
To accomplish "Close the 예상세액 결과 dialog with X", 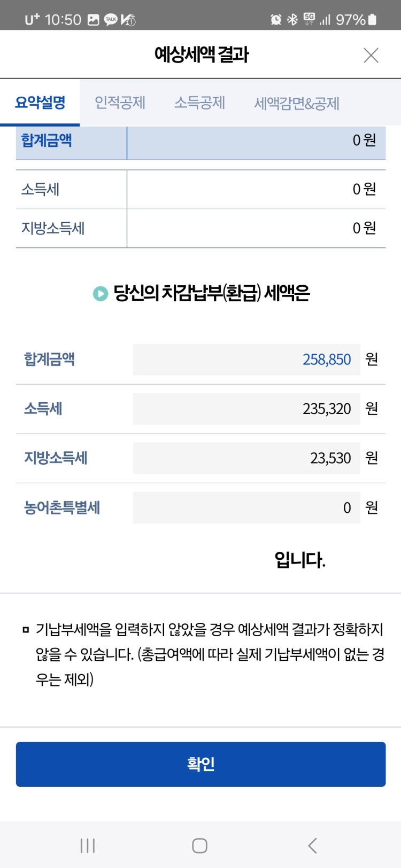I will (371, 55).
